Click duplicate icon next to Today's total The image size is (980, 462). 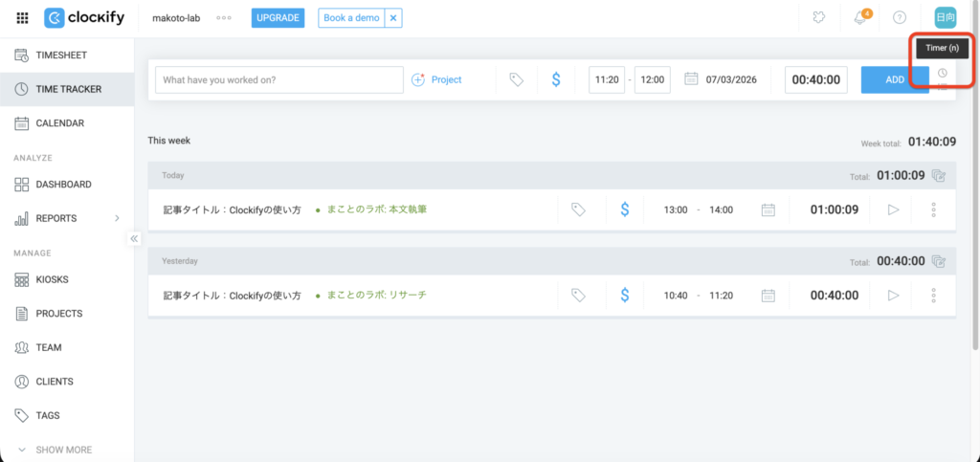[x=939, y=176]
